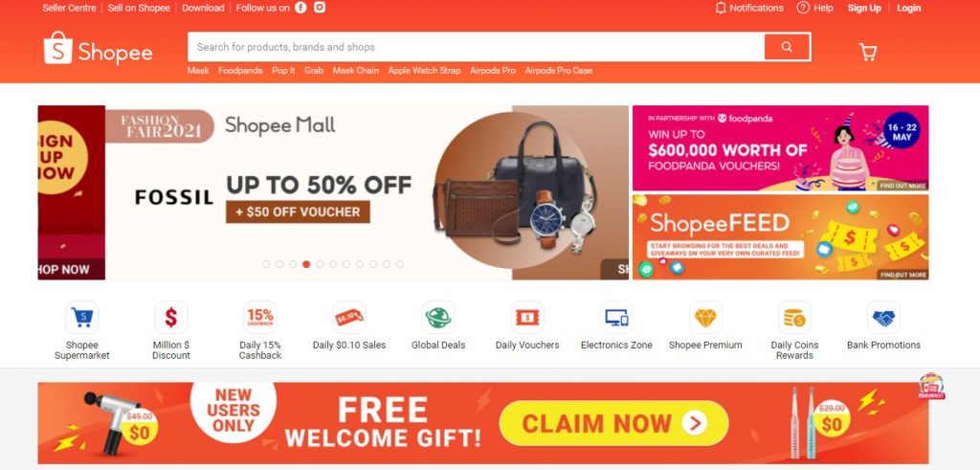Viewport: 980px width, 470px height.
Task: Open the Notifications menu
Action: 748,8
